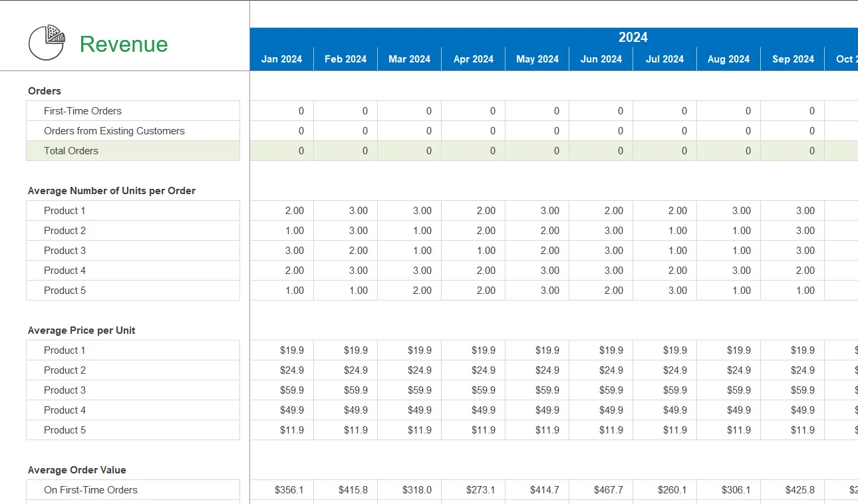The width and height of the screenshot is (858, 504).
Task: Click the $467.7 order value cell for Jun 2024
Action: [x=601, y=490]
